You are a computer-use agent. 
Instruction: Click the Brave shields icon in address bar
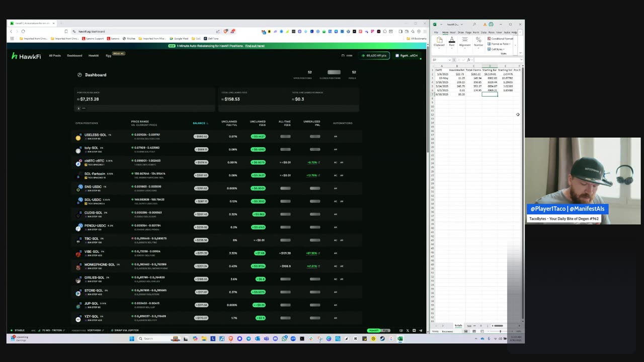coord(225,31)
